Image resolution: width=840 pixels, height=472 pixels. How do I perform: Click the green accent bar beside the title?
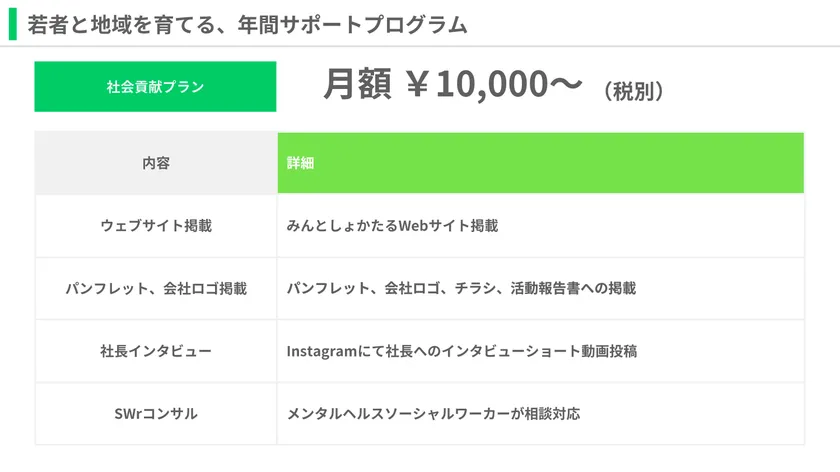pyautogui.click(x=12, y=24)
